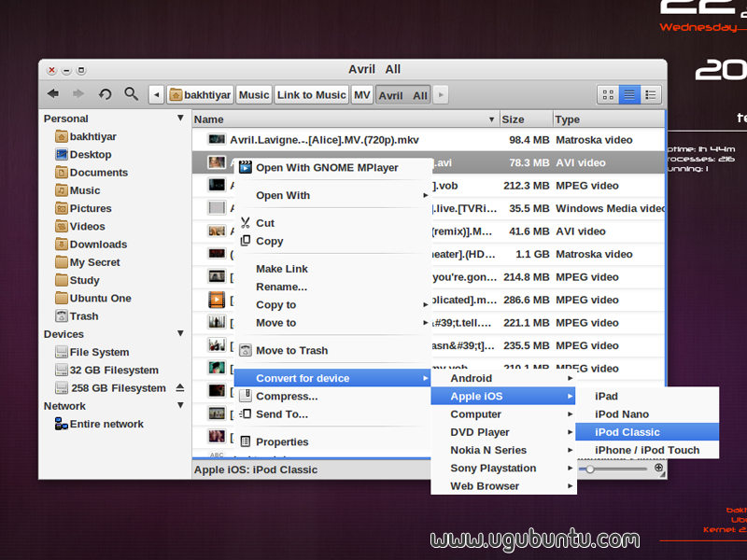The height and width of the screenshot is (560, 747).
Task: Expand the DVD Player submenu
Action: (x=503, y=432)
